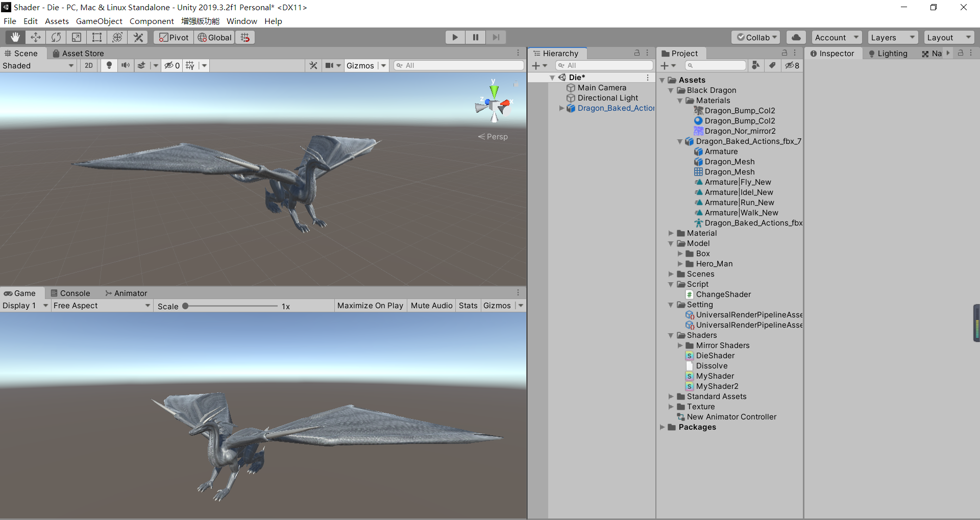Click the Maximize On Play button
Screen dimensions: 980x520
(x=370, y=305)
